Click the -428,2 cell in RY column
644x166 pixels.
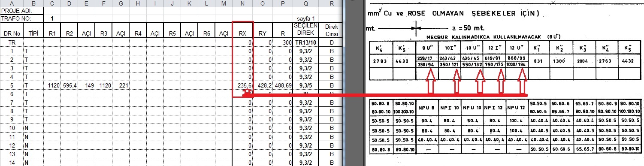coord(263,86)
